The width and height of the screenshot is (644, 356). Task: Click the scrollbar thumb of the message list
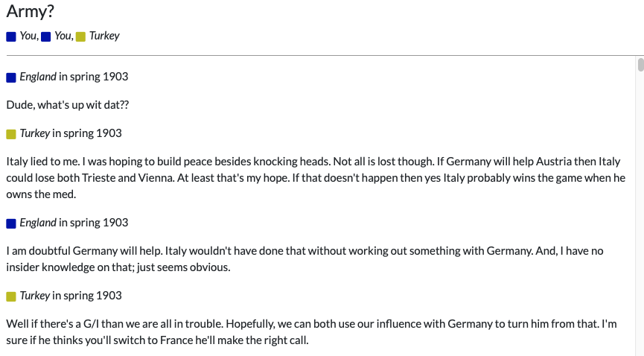coord(640,65)
